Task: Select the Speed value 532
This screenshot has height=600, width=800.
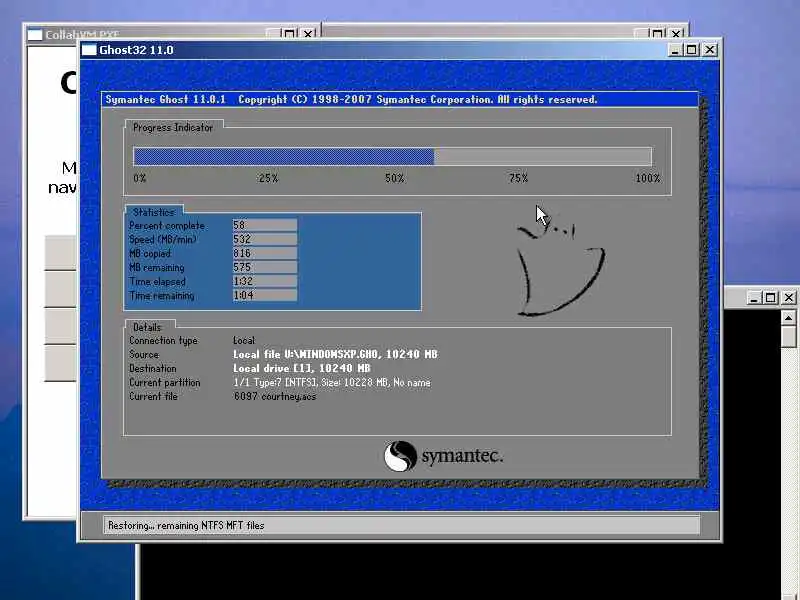Action: [x=264, y=239]
